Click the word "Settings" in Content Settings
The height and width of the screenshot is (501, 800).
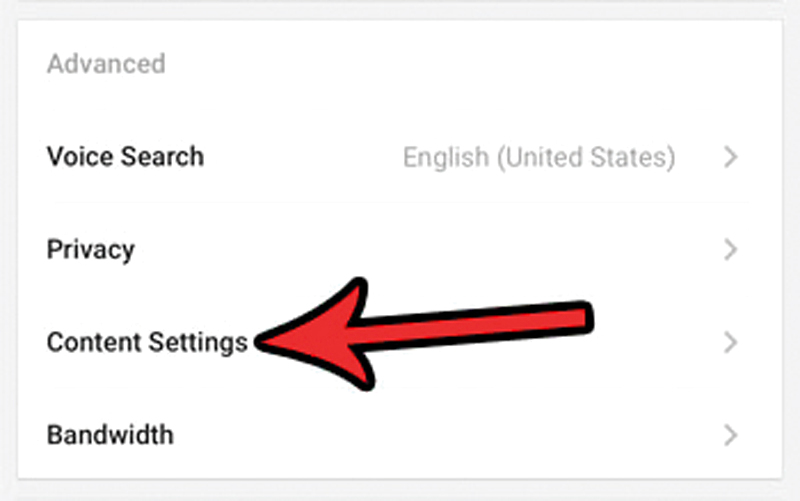[197, 342]
